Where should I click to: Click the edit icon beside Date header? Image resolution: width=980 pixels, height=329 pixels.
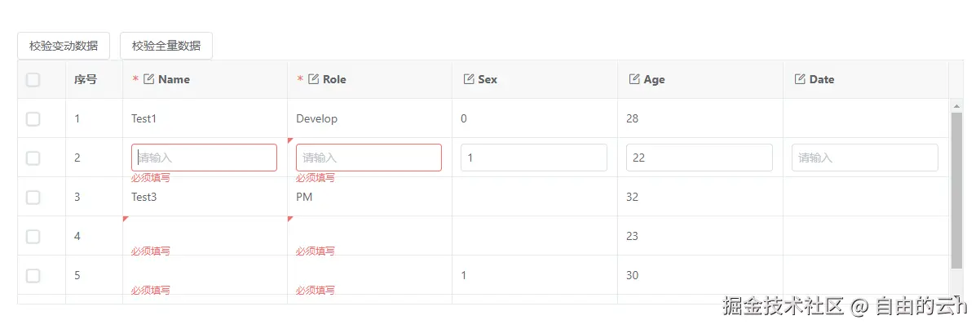(800, 79)
